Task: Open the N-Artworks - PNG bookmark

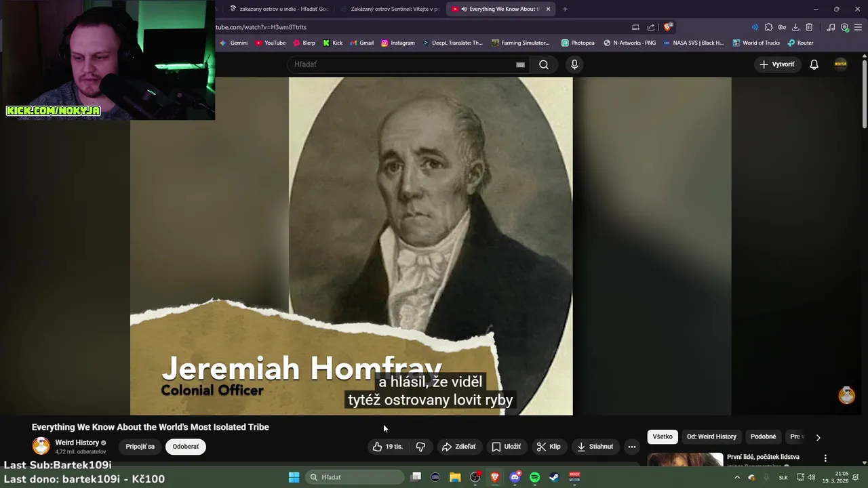Action: 629,43
